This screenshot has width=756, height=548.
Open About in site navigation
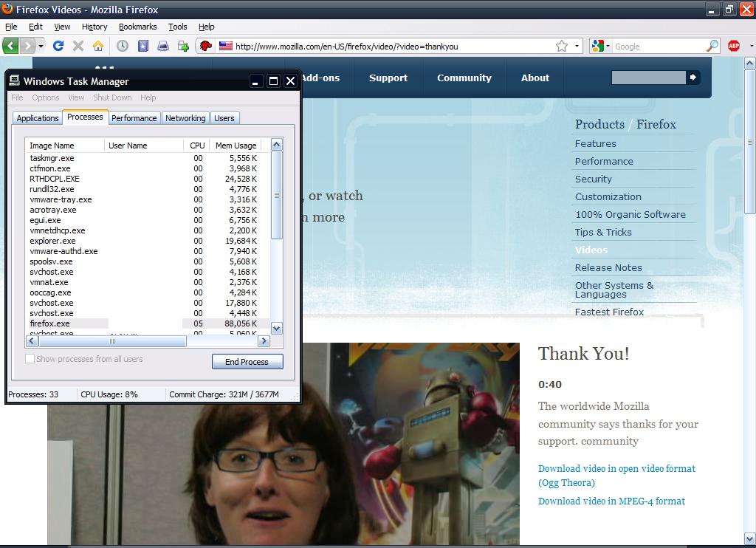pos(535,78)
